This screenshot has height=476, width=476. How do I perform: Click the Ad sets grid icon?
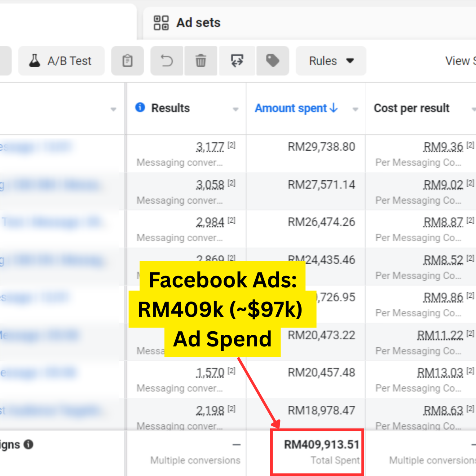click(x=161, y=23)
